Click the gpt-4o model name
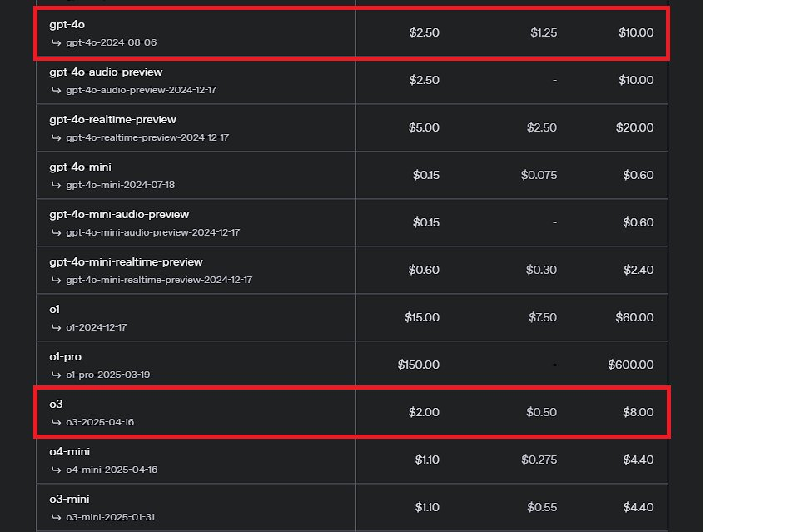 [x=67, y=24]
